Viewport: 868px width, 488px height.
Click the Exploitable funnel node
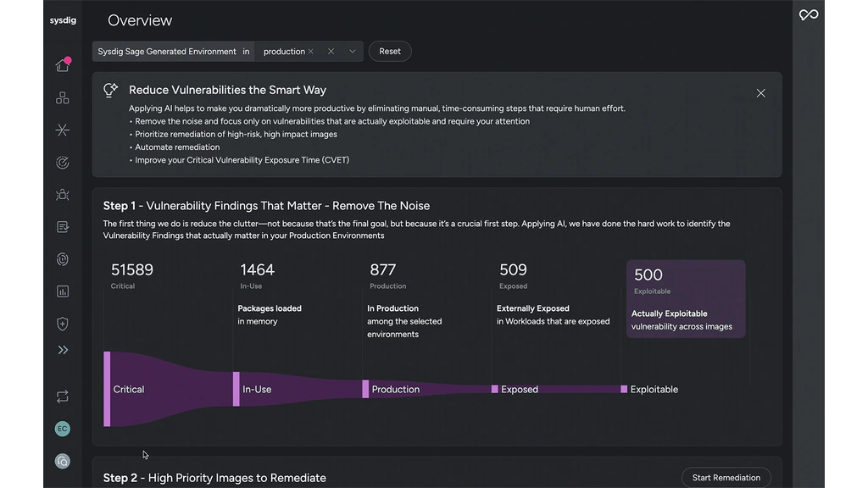tap(624, 389)
